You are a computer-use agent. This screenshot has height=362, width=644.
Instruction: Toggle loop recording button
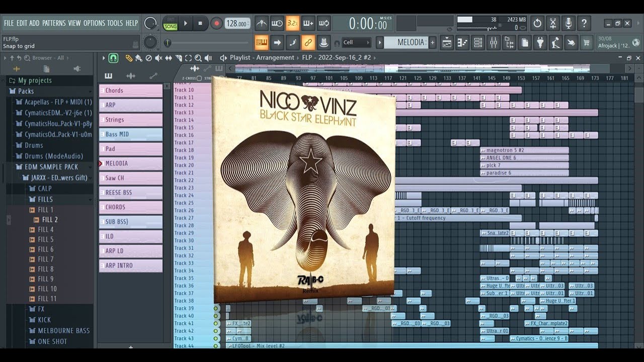coord(324,23)
